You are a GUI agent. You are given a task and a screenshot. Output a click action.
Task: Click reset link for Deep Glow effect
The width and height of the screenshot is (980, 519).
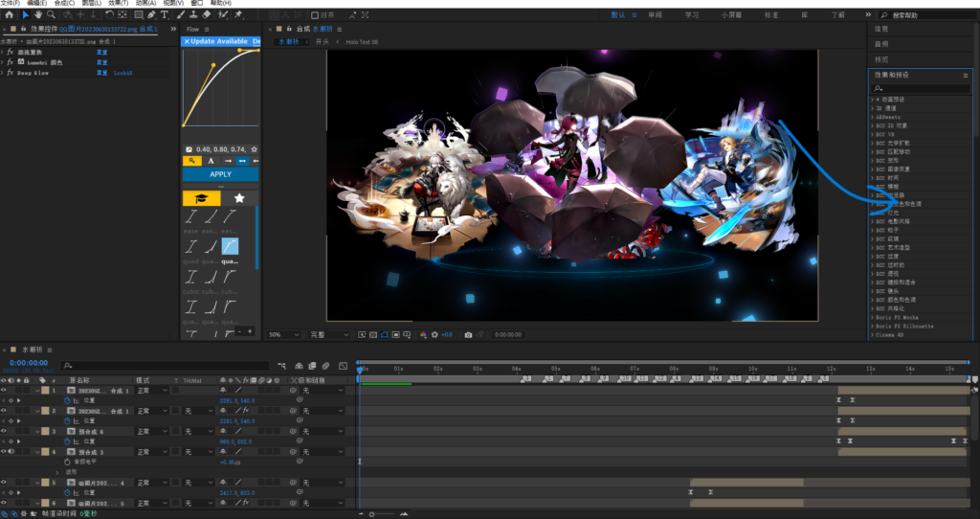pos(101,73)
